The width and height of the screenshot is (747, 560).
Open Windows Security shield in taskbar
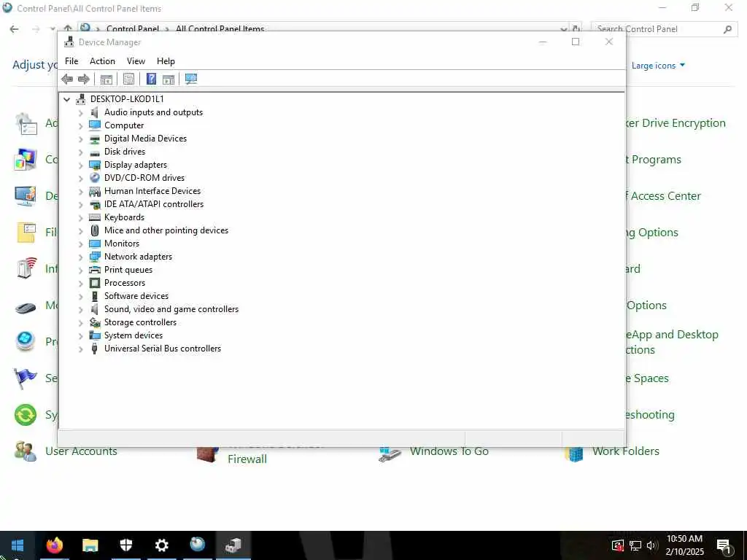pos(125,545)
